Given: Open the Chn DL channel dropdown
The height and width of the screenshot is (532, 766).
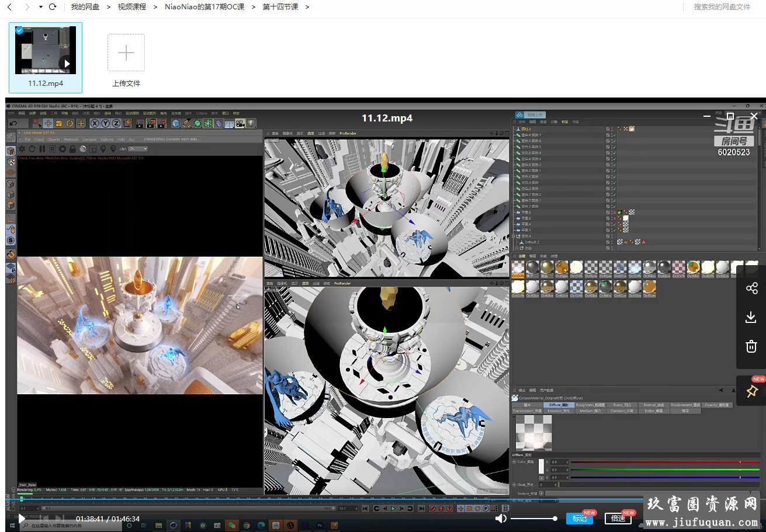Looking at the screenshot, I should click(x=138, y=148).
